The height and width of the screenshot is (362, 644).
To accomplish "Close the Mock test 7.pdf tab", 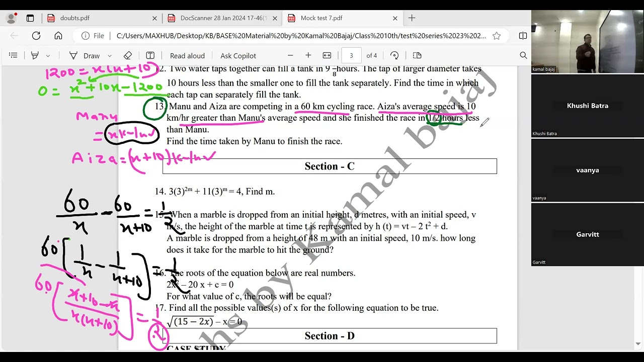I will [395, 18].
